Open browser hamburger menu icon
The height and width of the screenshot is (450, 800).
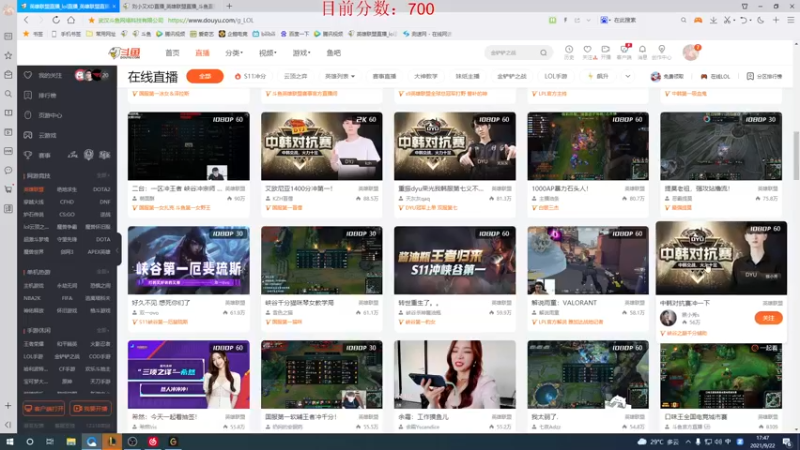(x=791, y=20)
